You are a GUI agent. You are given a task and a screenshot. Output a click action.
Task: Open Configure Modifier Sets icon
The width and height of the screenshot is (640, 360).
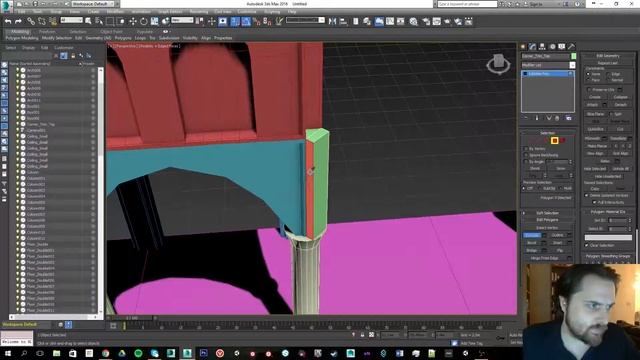[569, 118]
